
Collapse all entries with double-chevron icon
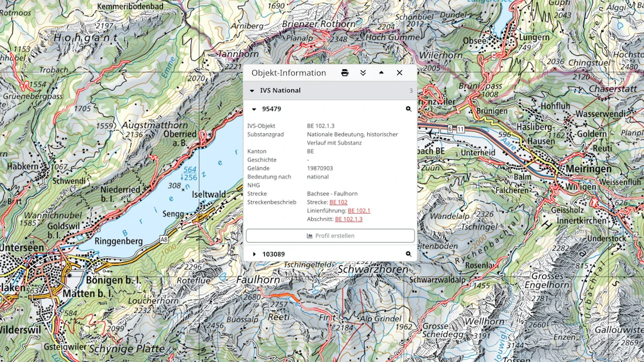(x=363, y=73)
